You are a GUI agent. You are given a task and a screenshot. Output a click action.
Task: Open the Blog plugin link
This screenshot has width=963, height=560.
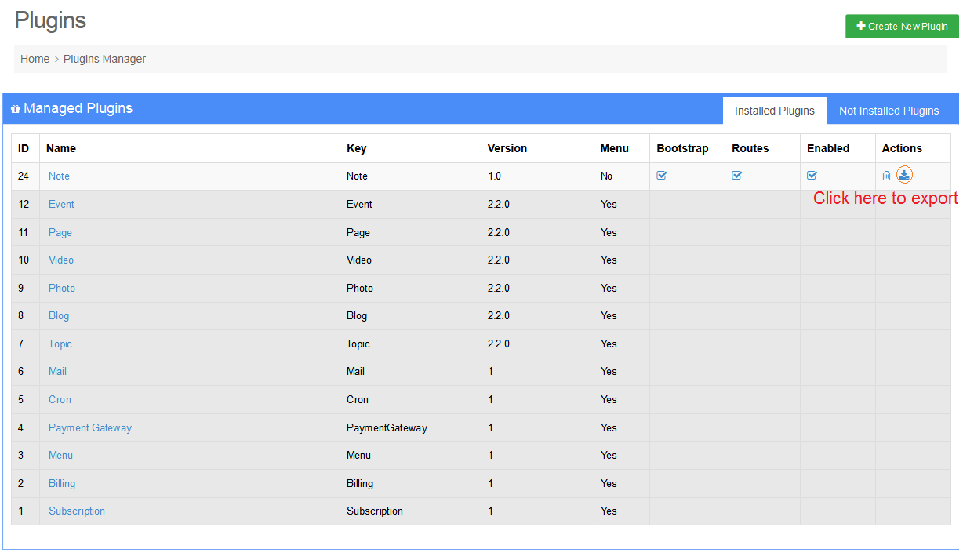(59, 315)
